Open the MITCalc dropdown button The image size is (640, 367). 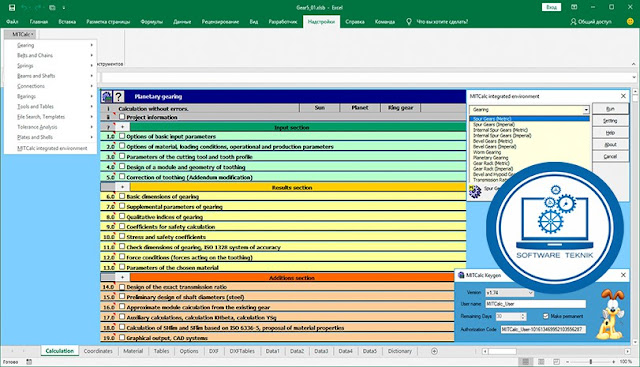[20, 34]
